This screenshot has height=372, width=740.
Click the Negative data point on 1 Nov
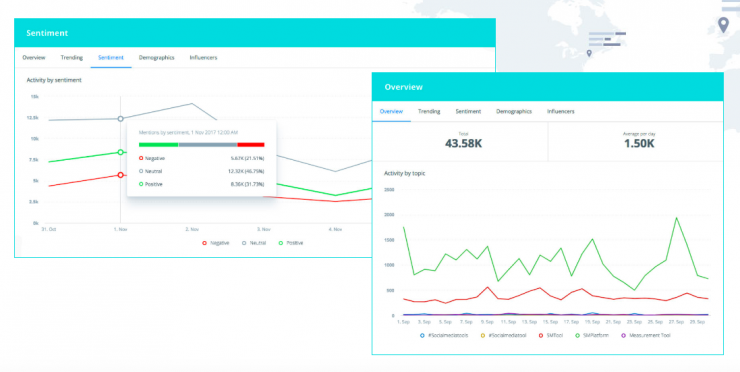120,175
